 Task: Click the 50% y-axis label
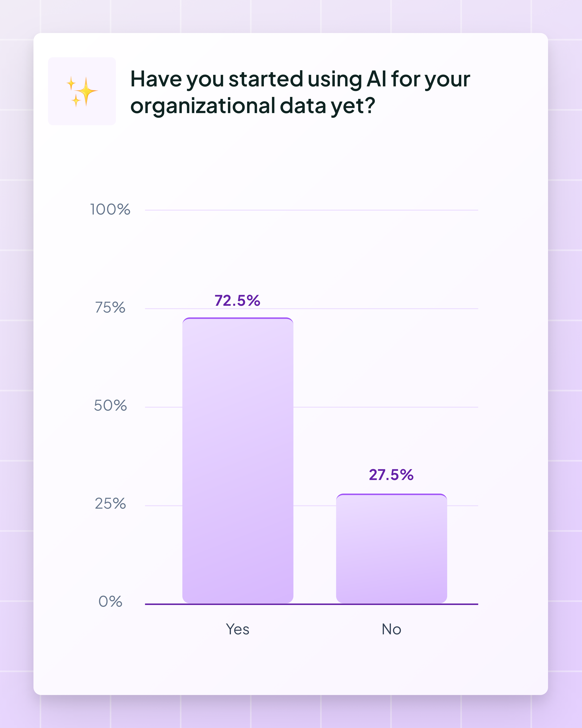(110, 405)
